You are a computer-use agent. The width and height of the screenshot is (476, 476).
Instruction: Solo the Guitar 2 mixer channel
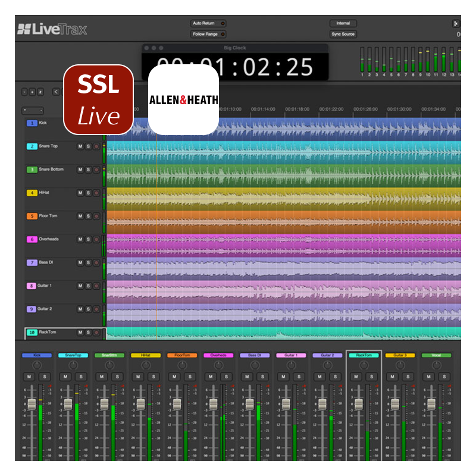pos(335,377)
